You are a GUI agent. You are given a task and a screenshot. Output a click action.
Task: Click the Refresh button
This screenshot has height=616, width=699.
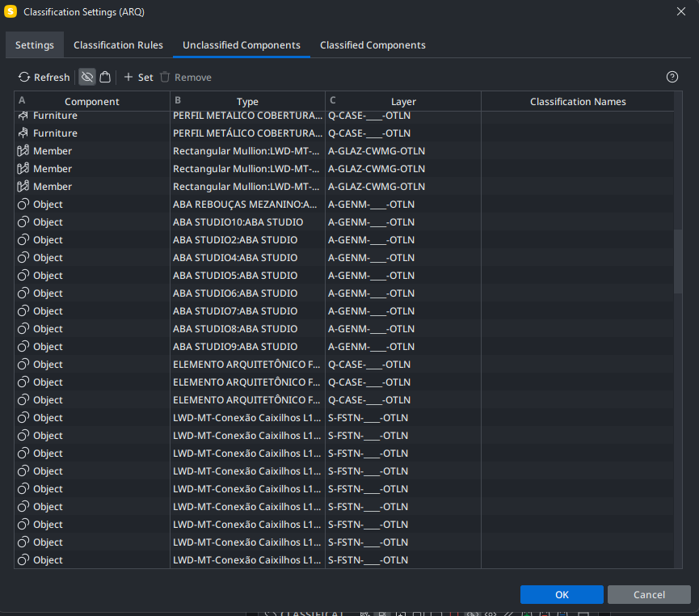tap(44, 77)
